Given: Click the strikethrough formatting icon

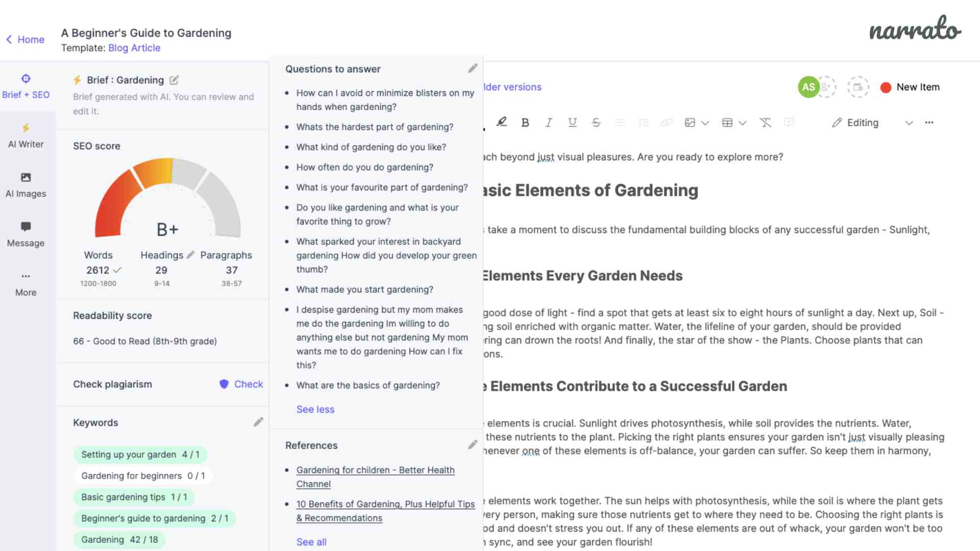Looking at the screenshot, I should point(595,122).
